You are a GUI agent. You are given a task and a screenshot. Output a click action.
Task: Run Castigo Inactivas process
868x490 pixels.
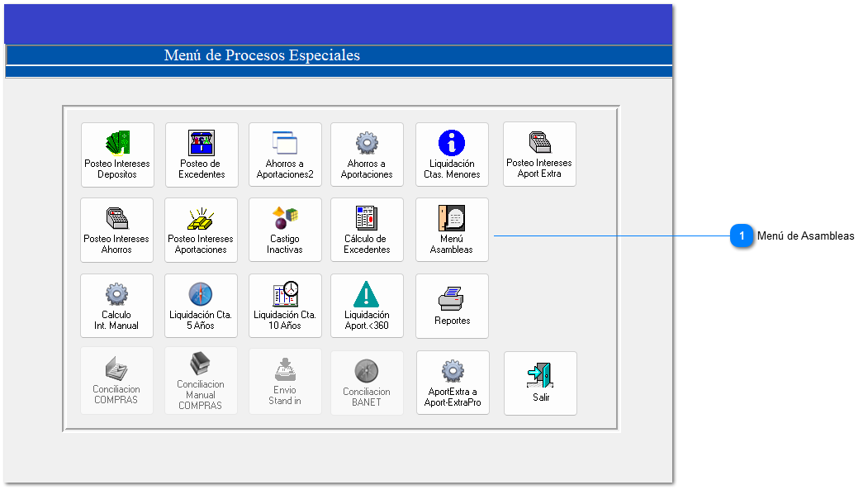(285, 230)
